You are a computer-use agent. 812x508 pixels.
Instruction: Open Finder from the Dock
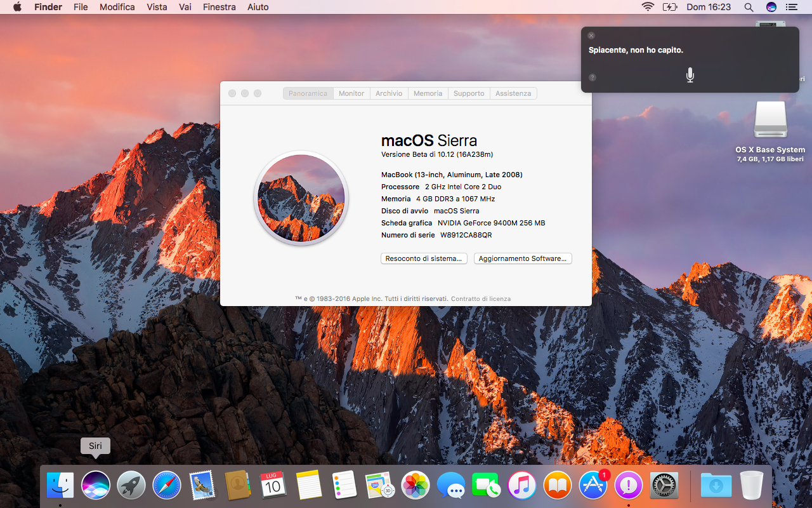pos(60,486)
